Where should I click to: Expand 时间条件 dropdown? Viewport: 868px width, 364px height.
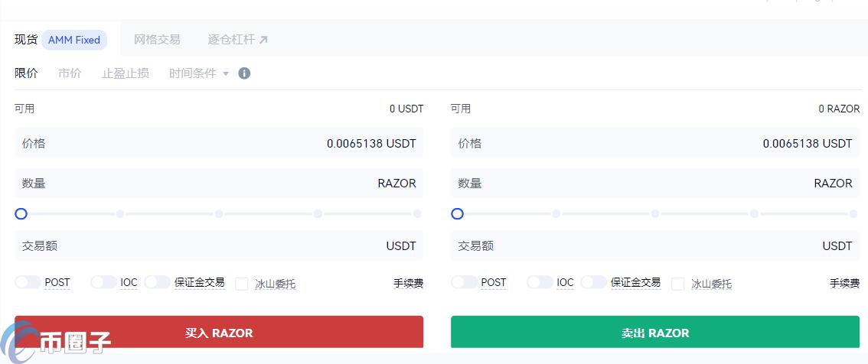199,73
